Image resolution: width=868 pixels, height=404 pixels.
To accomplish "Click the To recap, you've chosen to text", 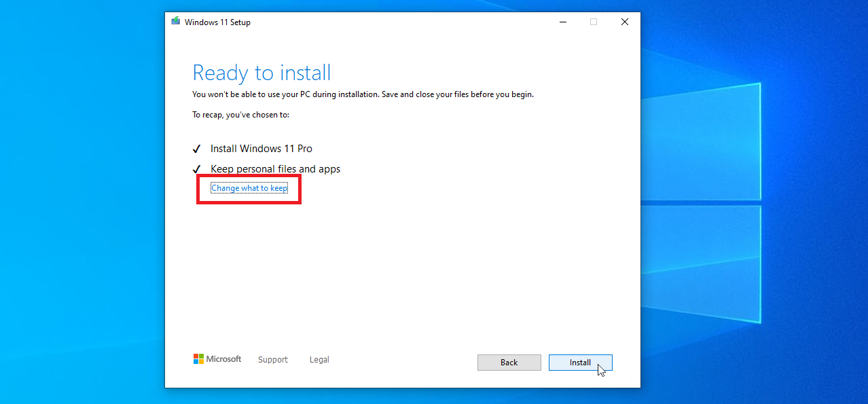I will (241, 115).
